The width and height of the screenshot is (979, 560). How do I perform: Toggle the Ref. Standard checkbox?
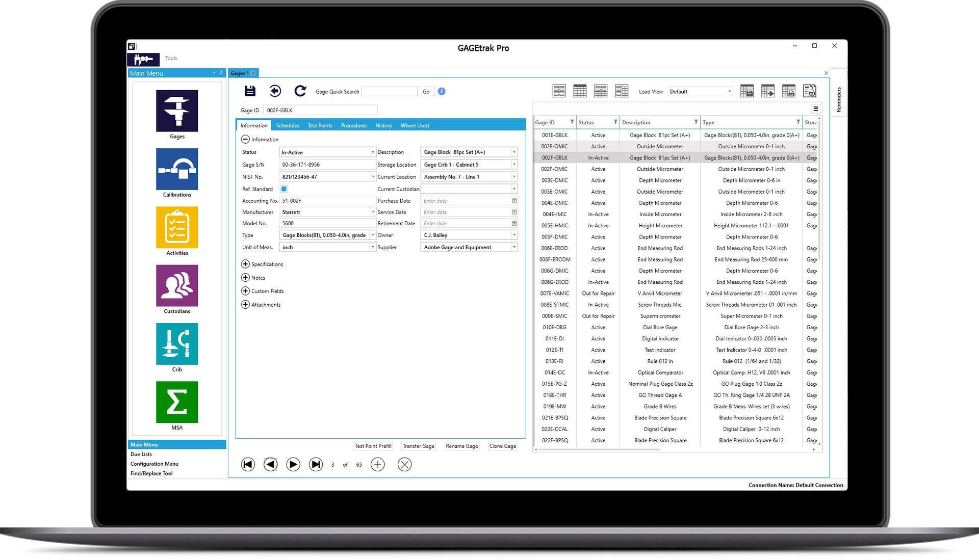pyautogui.click(x=284, y=189)
